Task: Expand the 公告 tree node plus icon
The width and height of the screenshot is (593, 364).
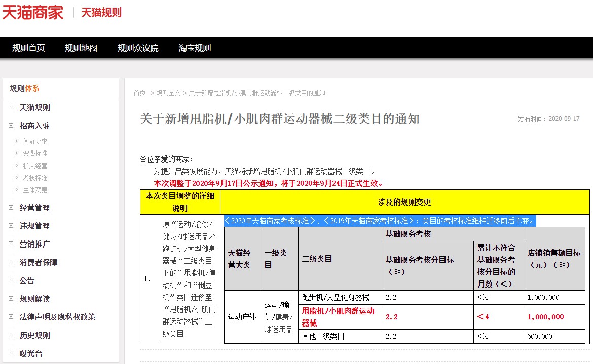Action: coord(11,280)
